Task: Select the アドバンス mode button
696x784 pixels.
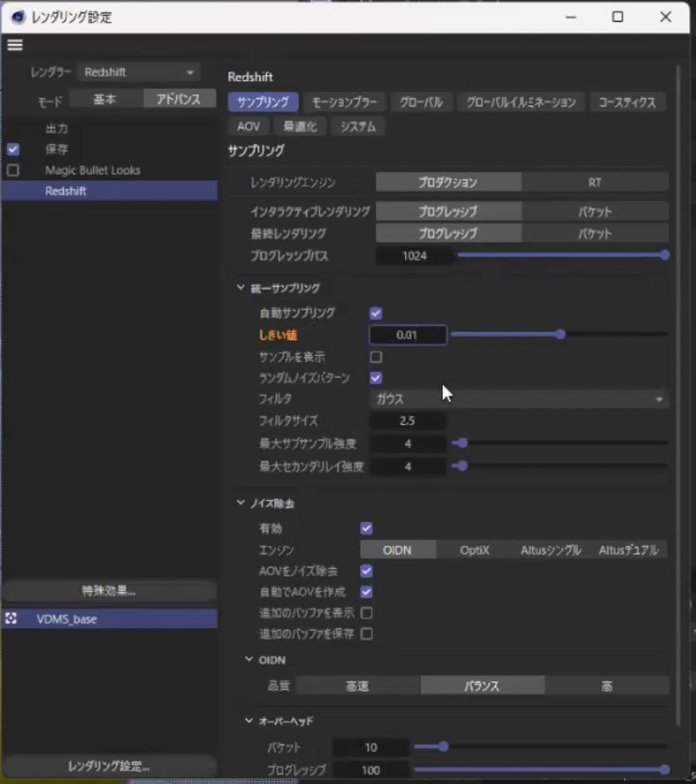Action: [179, 100]
